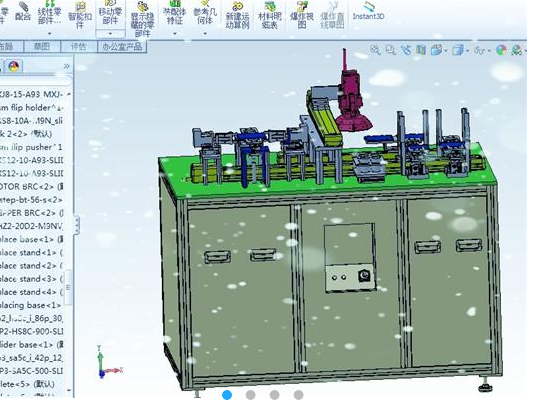The image size is (539, 402).
Task: Click 新建运动算例 New Motion Study
Action: point(237,15)
